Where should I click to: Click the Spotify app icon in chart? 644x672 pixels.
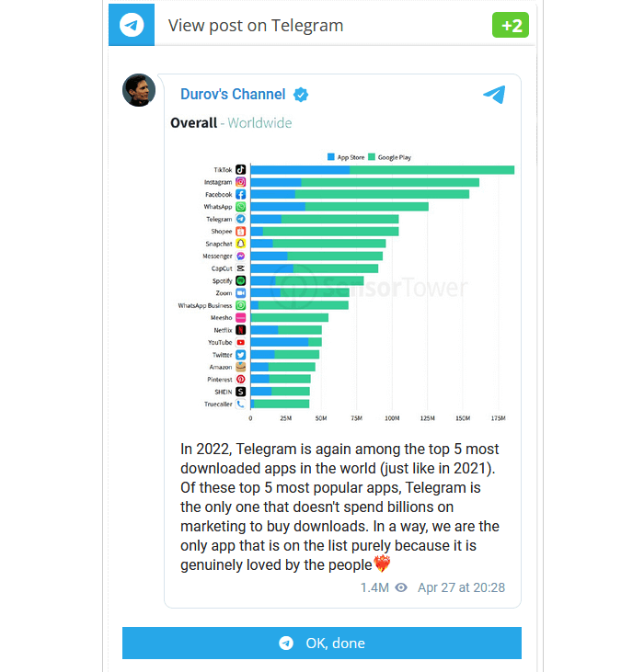click(241, 280)
